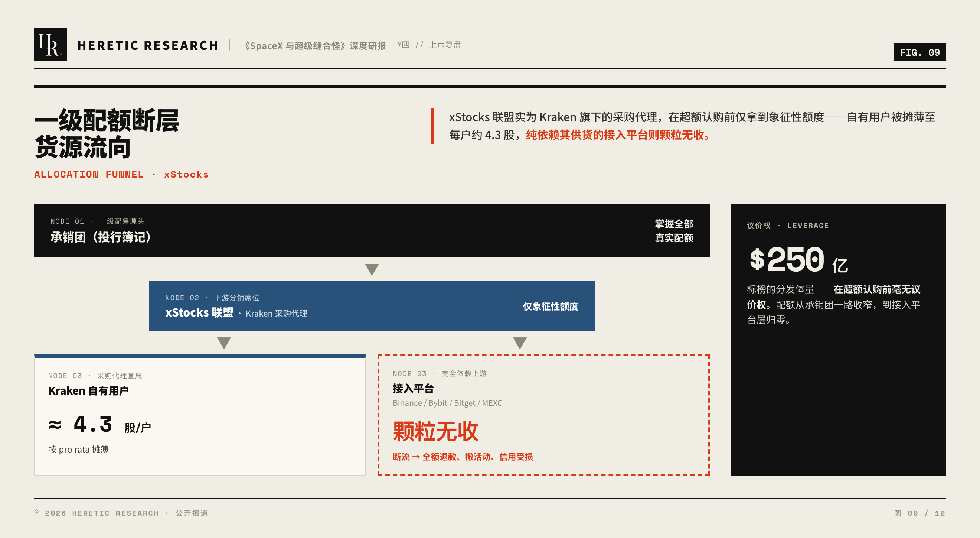Click the xStocks 联盟 node title
Screen dimensions: 980x538
coord(199,312)
